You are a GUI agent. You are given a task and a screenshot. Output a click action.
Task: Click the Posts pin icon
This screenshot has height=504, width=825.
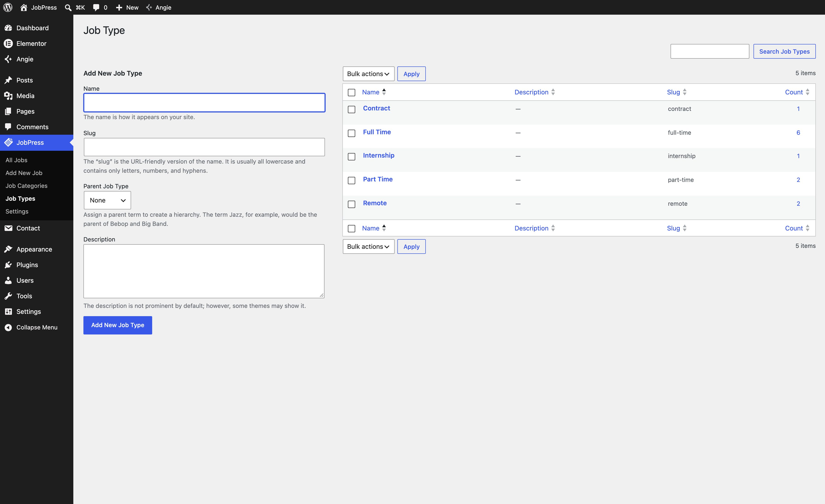(8, 80)
